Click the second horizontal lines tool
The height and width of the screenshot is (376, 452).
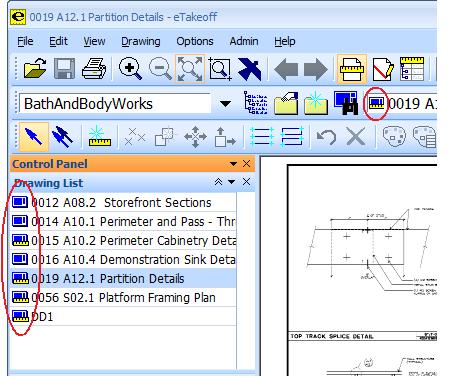292,137
